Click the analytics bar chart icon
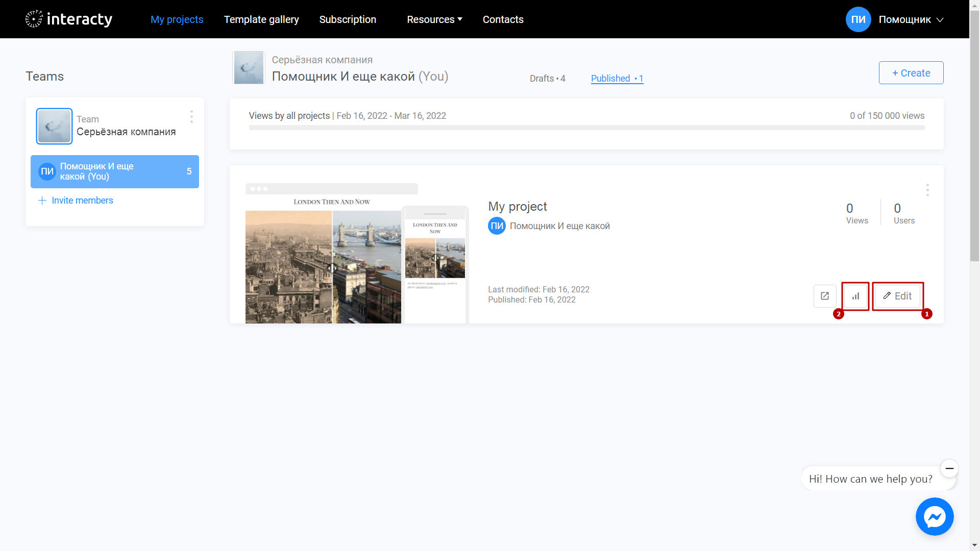 tap(855, 295)
